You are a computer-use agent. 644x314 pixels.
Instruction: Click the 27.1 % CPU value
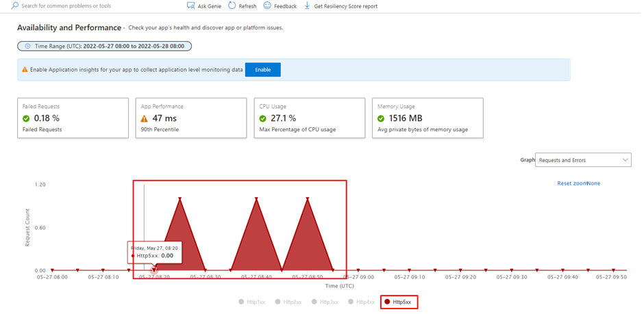point(284,118)
